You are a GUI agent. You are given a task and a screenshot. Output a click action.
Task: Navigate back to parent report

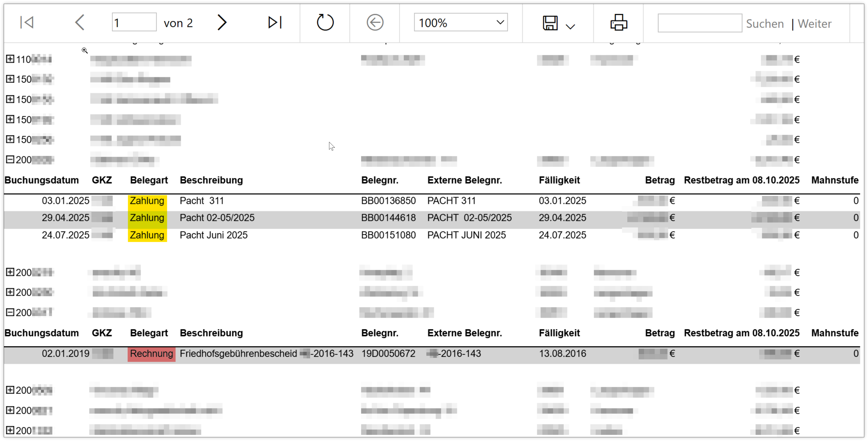[375, 22]
